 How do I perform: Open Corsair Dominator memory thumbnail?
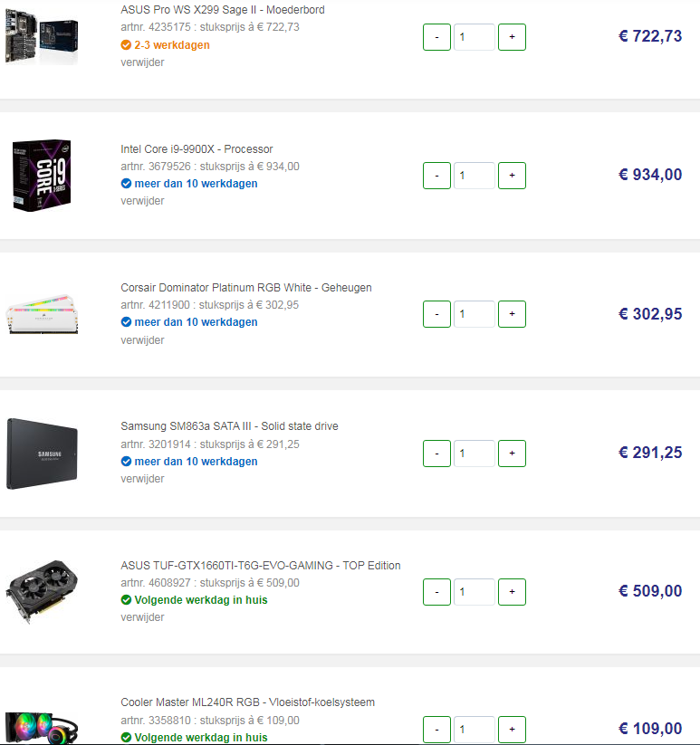pos(42,314)
